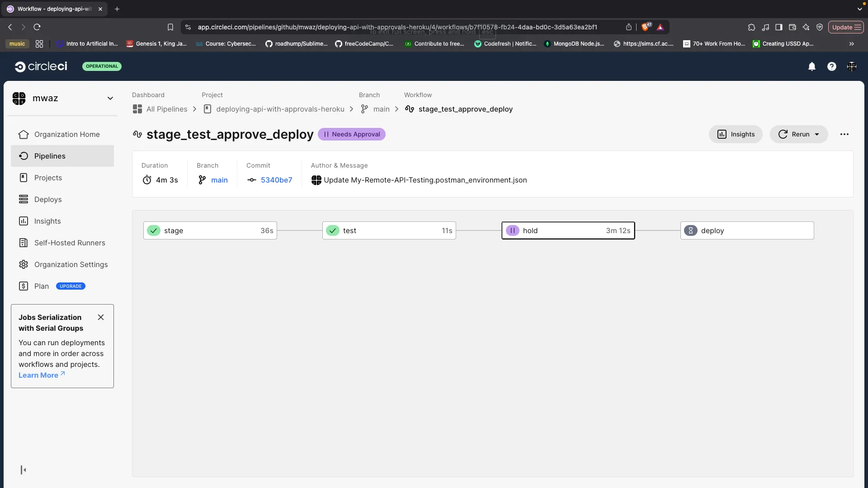Open deploying-api-with-approvals-heroku project breadcrumb
Viewport: 868px width, 488px height.
click(x=274, y=109)
